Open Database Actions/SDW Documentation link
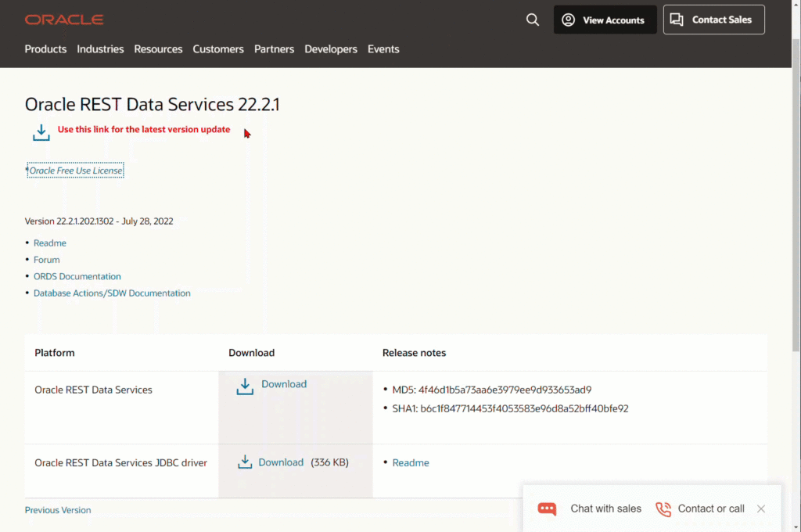The image size is (801, 532). [x=112, y=293]
